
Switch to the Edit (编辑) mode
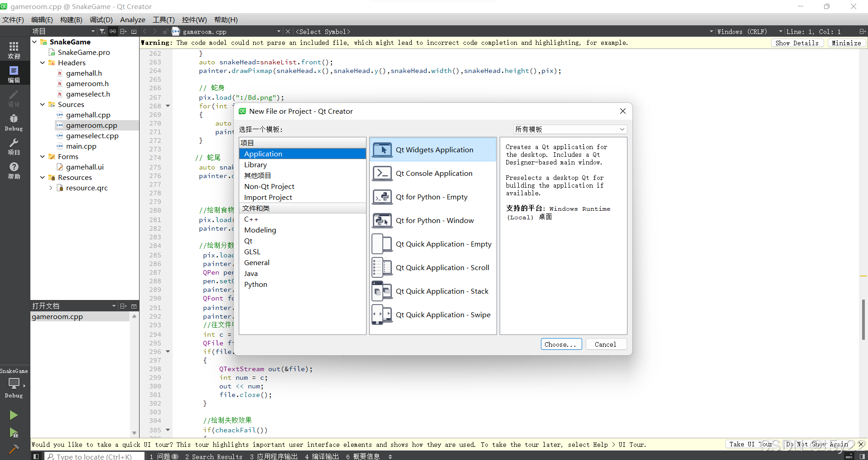click(x=14, y=74)
